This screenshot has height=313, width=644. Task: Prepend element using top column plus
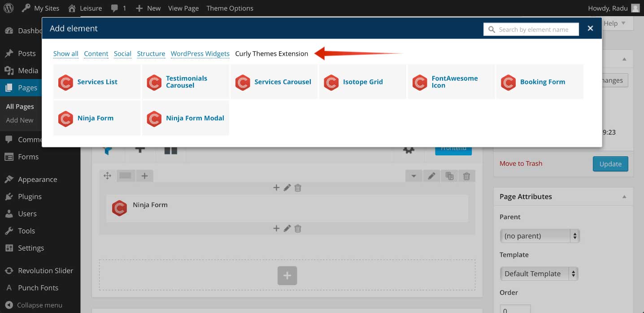click(x=276, y=188)
